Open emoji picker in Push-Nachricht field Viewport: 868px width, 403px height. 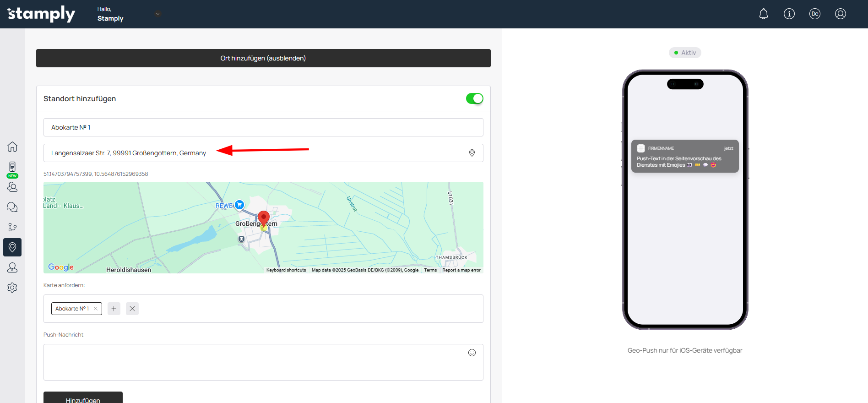click(472, 353)
